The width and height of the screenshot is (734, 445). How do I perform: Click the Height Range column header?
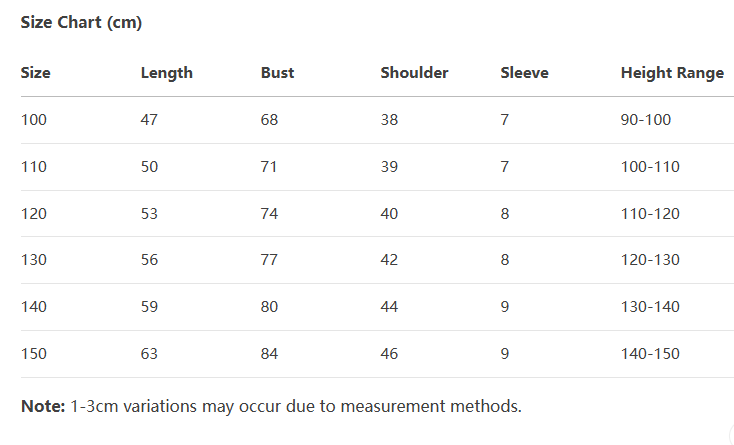[672, 73]
